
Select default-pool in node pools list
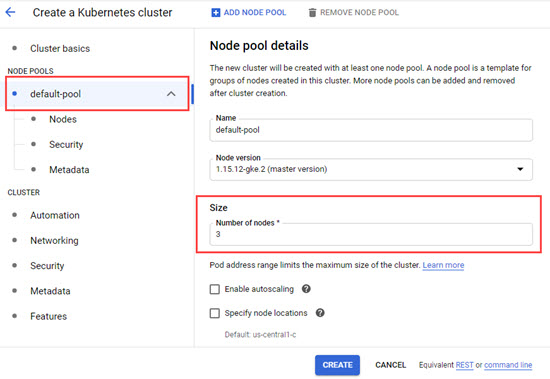pyautogui.click(x=97, y=94)
